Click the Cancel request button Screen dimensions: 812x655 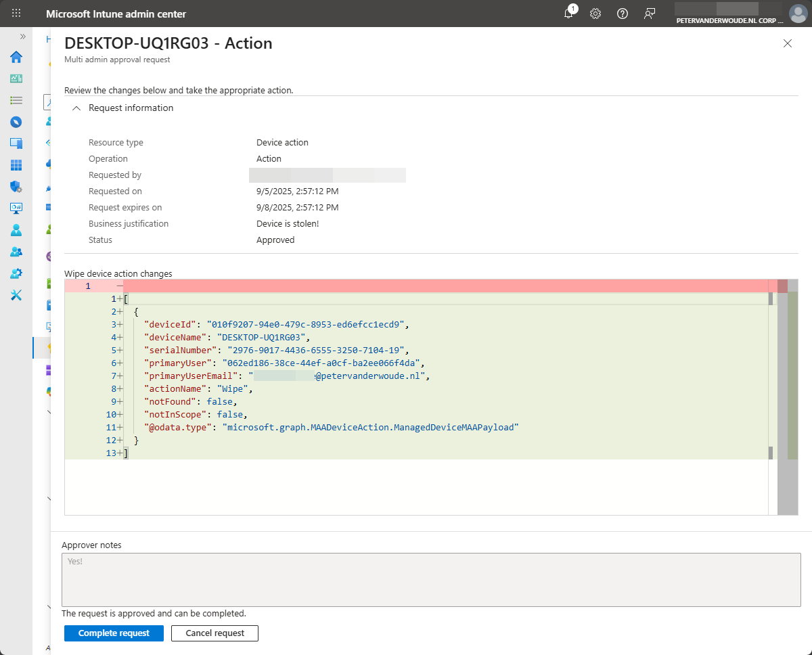[x=215, y=633]
